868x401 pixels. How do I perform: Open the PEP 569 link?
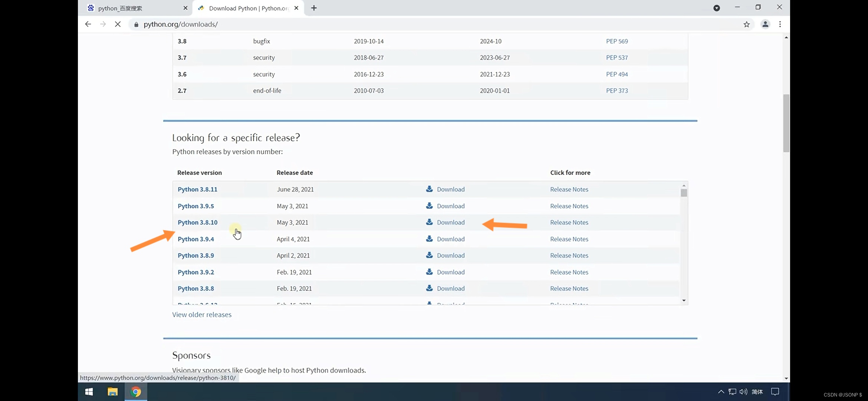[617, 41]
